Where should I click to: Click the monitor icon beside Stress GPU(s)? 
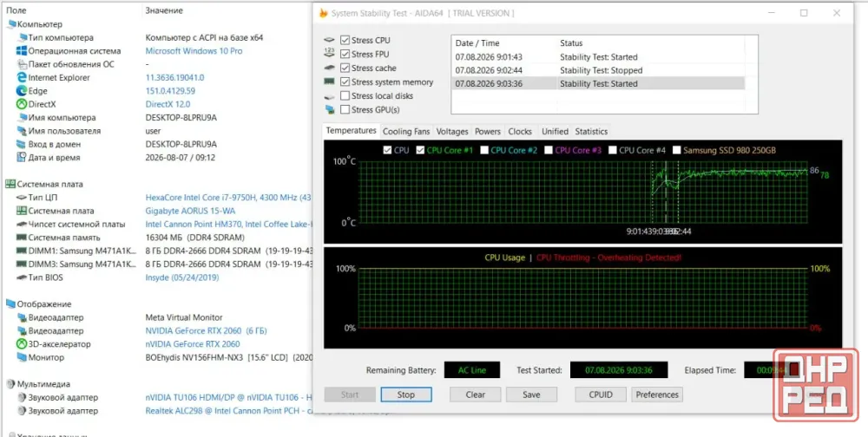point(330,109)
